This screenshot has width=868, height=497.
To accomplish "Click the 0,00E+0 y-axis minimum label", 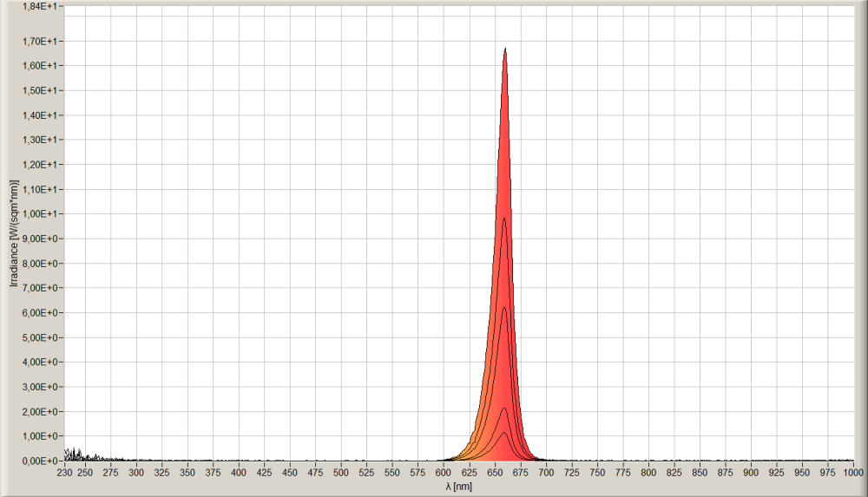I will point(38,461).
